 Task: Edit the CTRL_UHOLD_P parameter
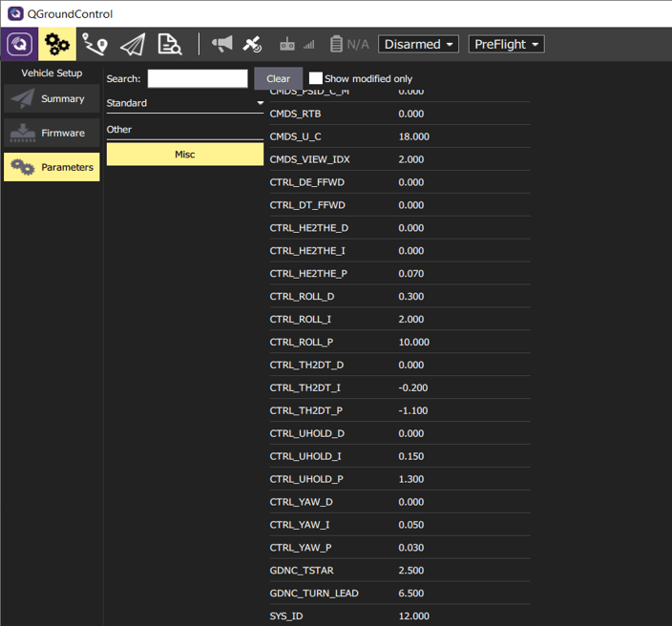[400, 479]
